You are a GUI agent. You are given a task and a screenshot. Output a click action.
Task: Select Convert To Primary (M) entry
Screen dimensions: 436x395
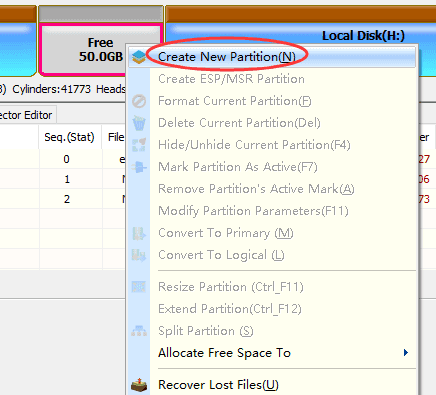point(273,233)
